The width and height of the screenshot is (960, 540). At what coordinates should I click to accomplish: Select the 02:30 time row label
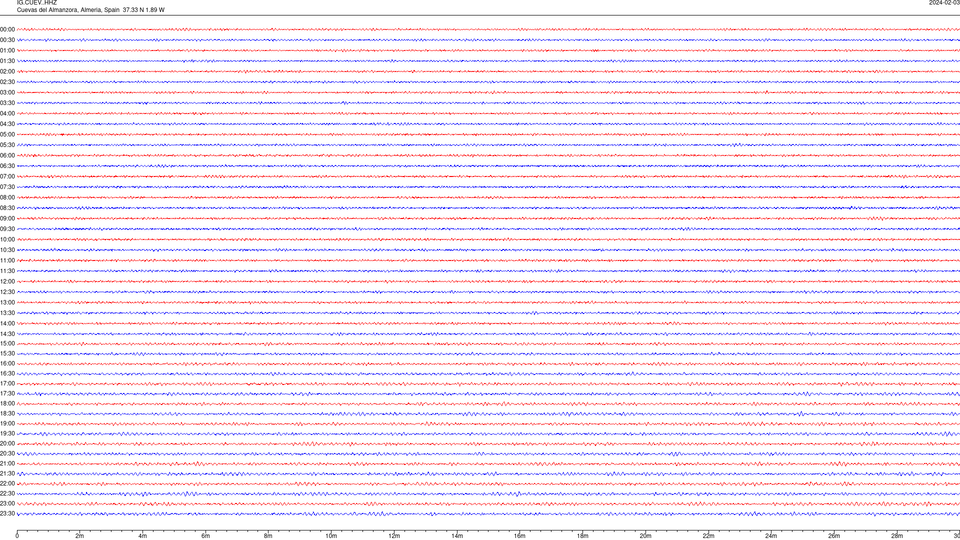(x=7, y=82)
